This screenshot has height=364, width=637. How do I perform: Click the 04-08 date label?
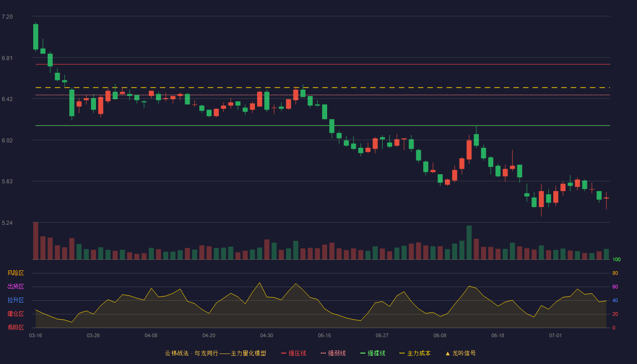point(151,335)
